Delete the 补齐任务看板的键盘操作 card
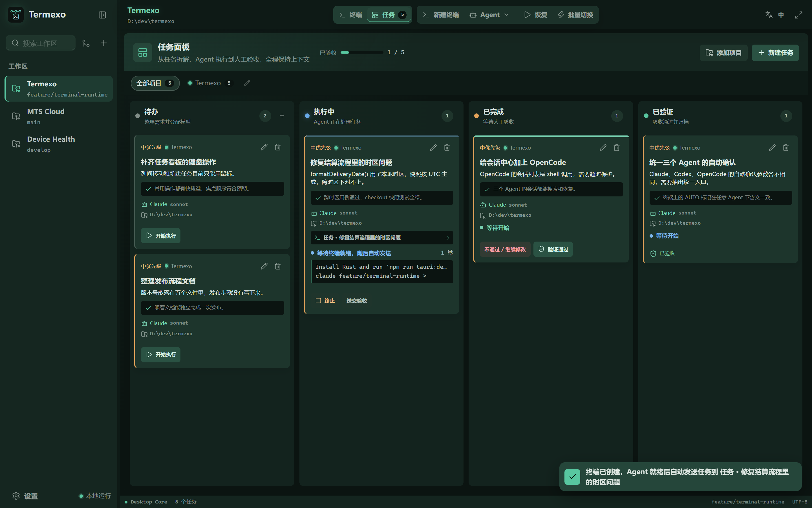This screenshot has height=508, width=812. click(x=278, y=147)
